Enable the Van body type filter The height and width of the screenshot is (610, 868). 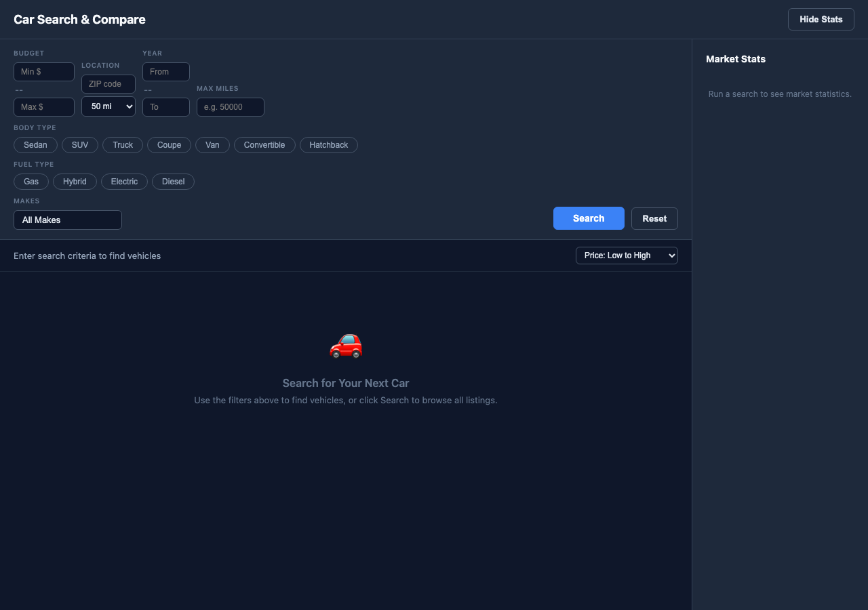click(x=212, y=144)
